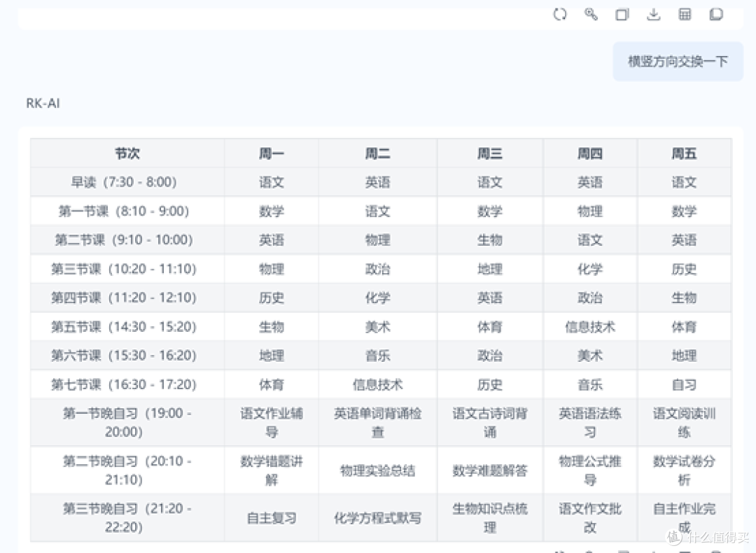Click the rounded note icon after the table icon
The width and height of the screenshot is (756, 553).
tap(716, 15)
